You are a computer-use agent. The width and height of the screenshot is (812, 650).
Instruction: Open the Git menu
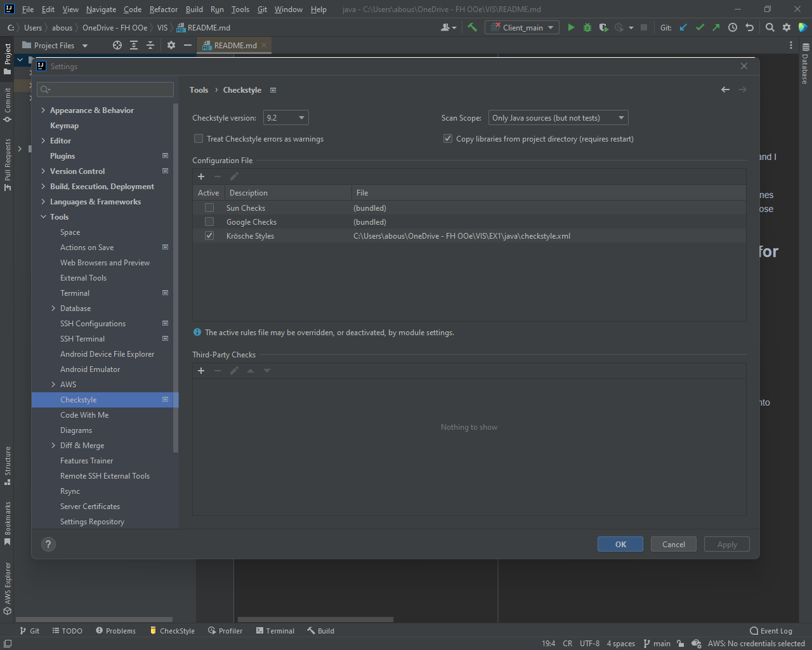pos(262,10)
